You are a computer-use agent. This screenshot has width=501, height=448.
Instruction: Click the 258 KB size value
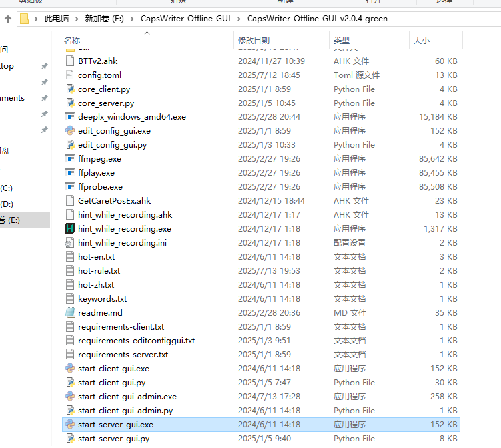[x=444, y=397]
